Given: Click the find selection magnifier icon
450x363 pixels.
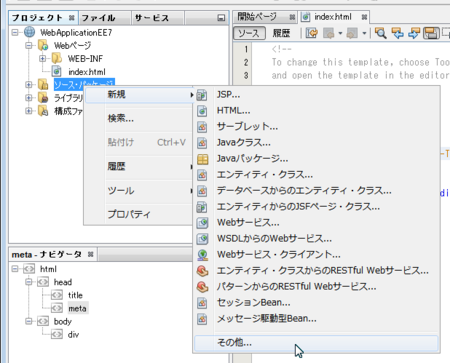Looking at the screenshot, I should pos(380,33).
